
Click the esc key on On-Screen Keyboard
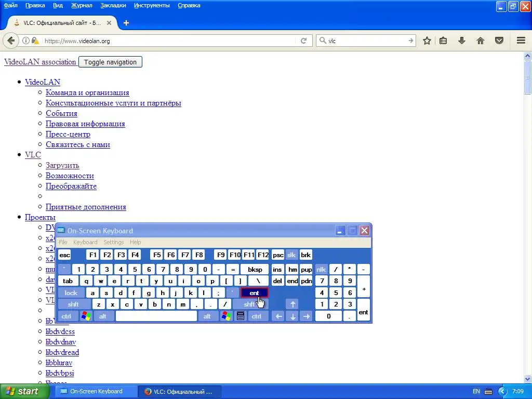(x=64, y=255)
